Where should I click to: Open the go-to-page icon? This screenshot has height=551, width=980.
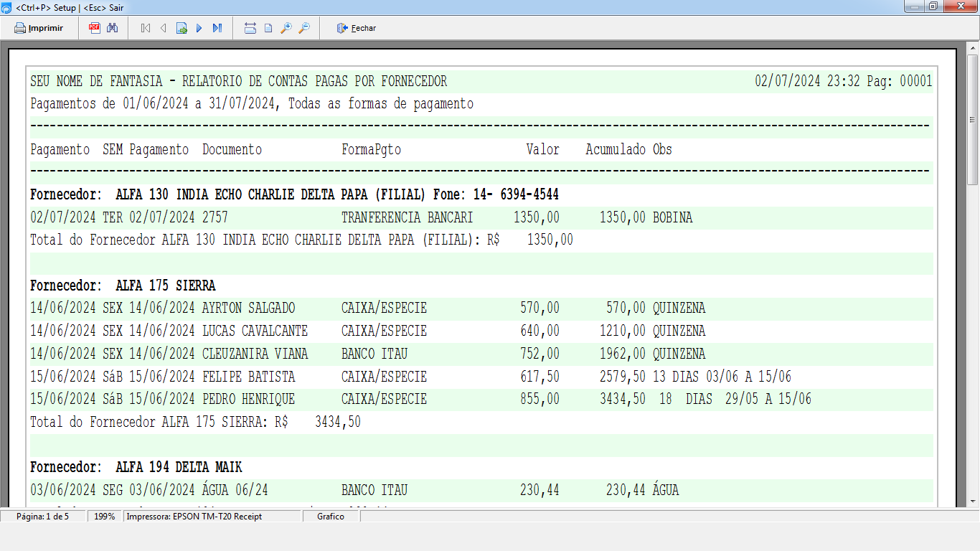[x=182, y=28]
